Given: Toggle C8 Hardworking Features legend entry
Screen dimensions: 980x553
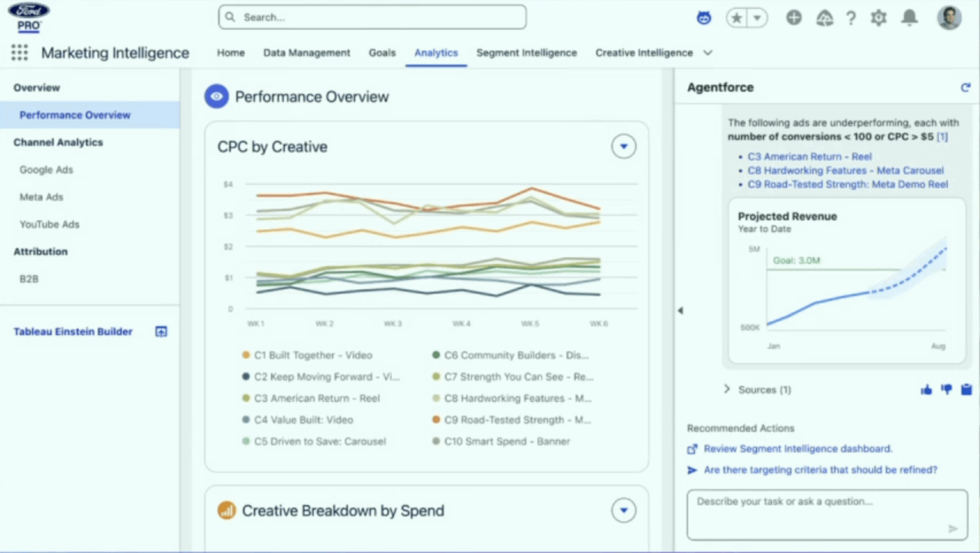Looking at the screenshot, I should click(x=512, y=399).
